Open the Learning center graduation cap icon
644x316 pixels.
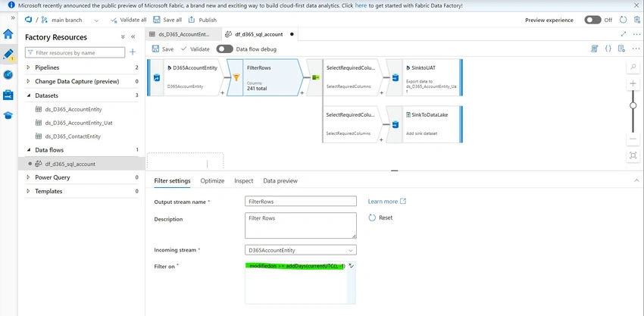click(x=8, y=115)
